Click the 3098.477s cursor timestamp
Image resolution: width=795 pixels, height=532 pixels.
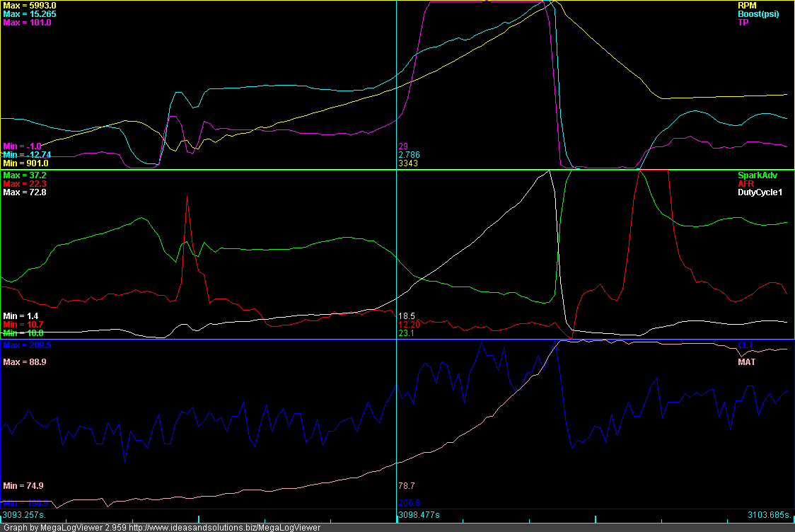[x=418, y=516]
